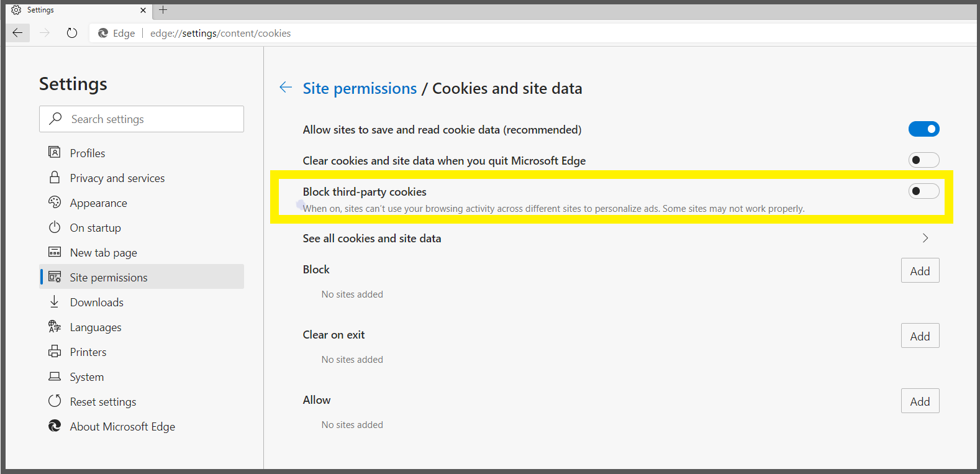
Task: Click the New tab page icon
Action: [55, 252]
